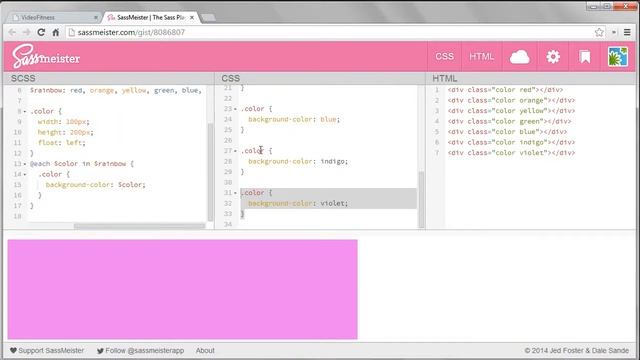This screenshot has height=360, width=640.
Task: Click the bookmark ribbon icon in header
Action: pyautogui.click(x=585, y=57)
